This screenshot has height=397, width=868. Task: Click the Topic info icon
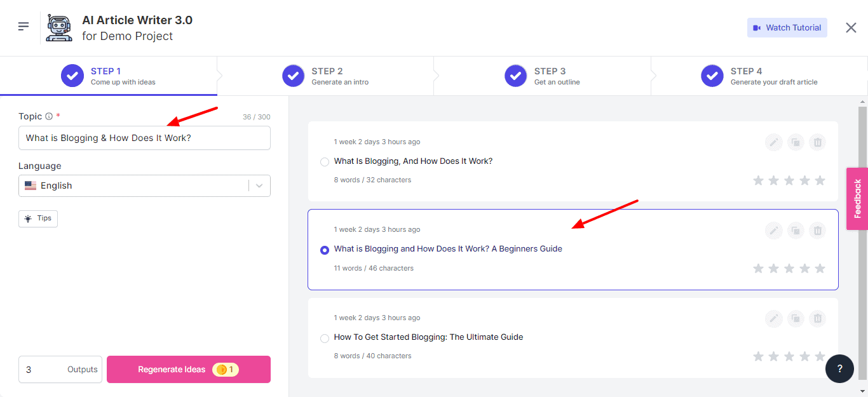(x=49, y=117)
